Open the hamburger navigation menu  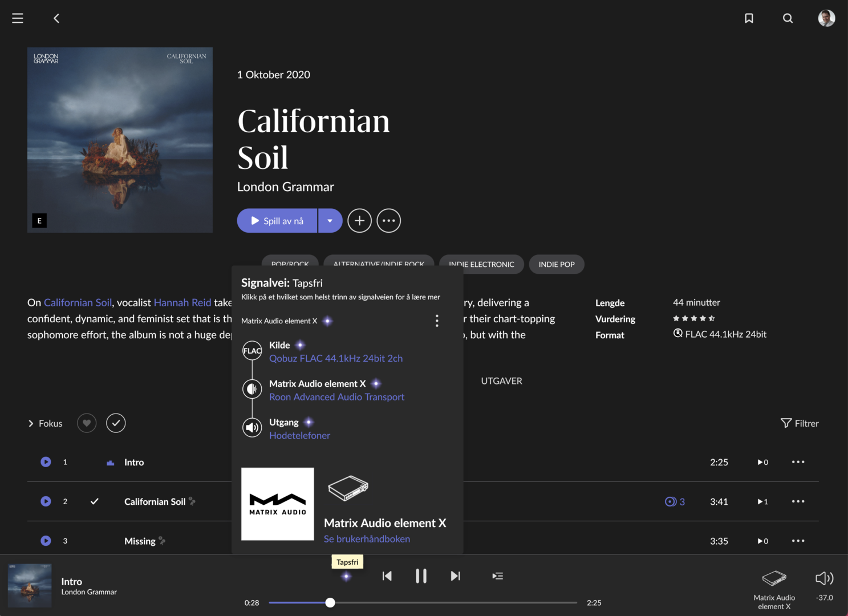[x=18, y=18]
